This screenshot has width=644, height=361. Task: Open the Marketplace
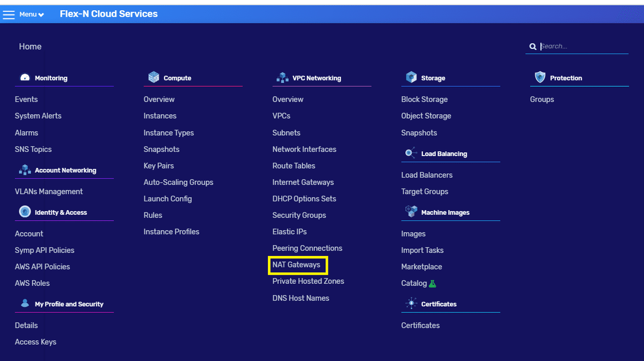(422, 267)
